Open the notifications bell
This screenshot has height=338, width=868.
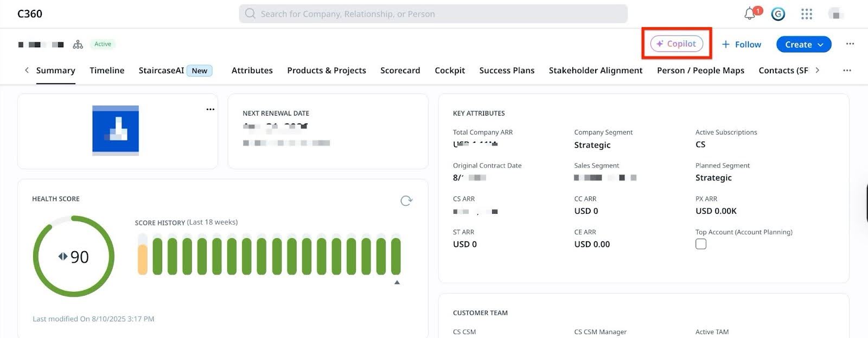750,14
